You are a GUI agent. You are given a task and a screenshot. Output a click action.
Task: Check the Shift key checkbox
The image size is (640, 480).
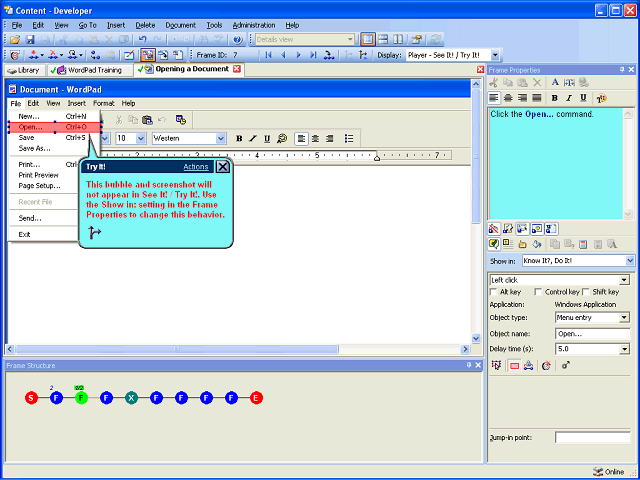[x=586, y=292]
